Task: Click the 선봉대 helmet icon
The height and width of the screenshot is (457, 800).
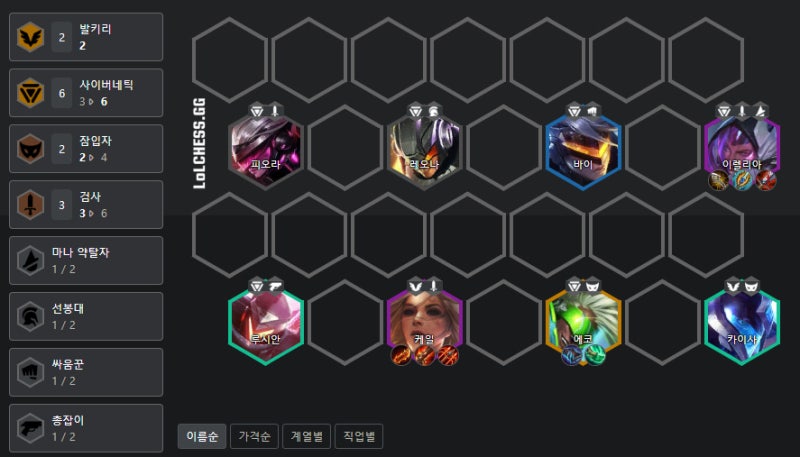Action: [x=30, y=316]
